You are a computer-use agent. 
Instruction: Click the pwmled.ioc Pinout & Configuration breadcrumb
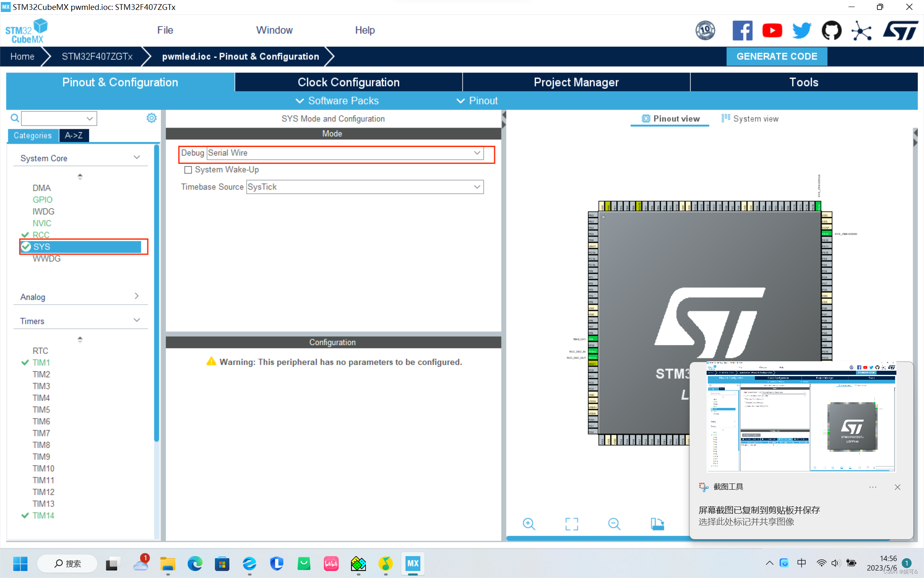pos(240,57)
